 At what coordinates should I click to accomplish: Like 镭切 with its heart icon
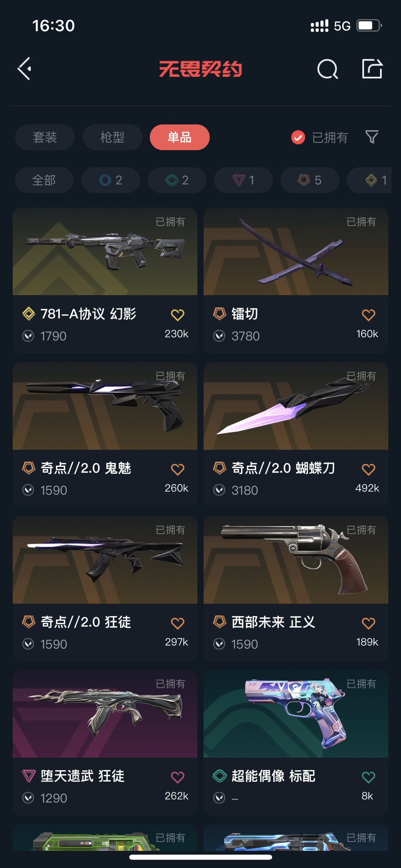coord(368,315)
